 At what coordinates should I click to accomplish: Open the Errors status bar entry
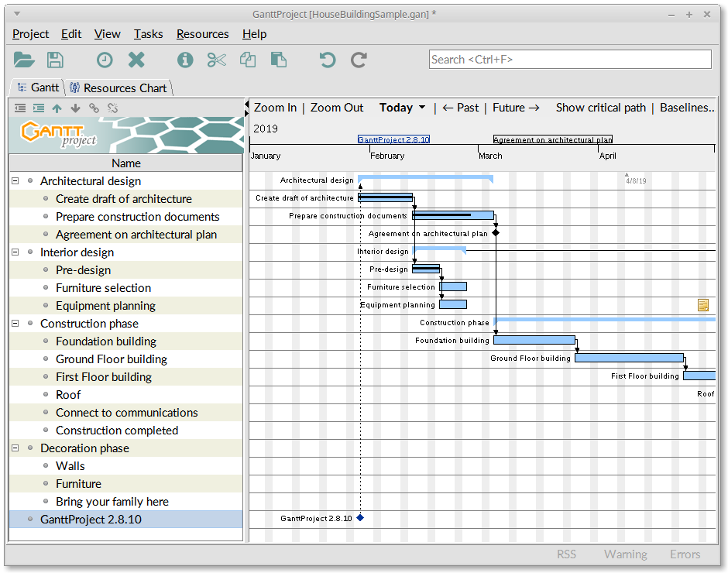685,554
